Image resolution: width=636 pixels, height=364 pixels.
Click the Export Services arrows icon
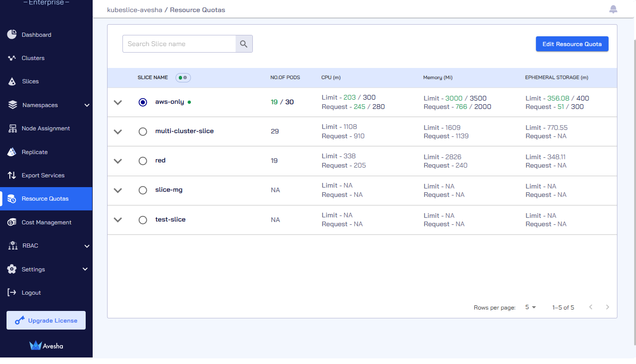click(12, 175)
